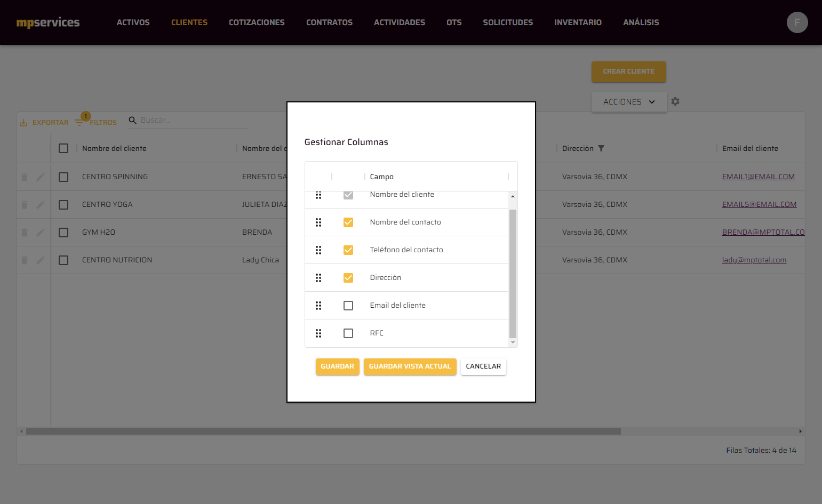This screenshot has height=504, width=822.
Task: Delete the GYM H2O row
Action: (x=25, y=233)
